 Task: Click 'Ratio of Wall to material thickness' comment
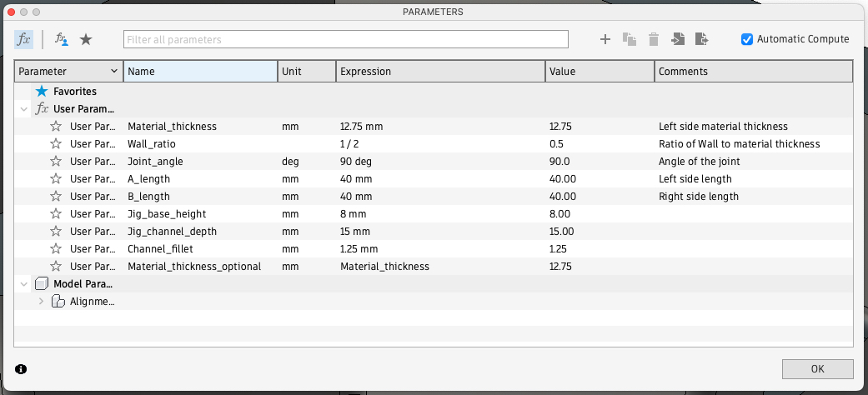739,144
